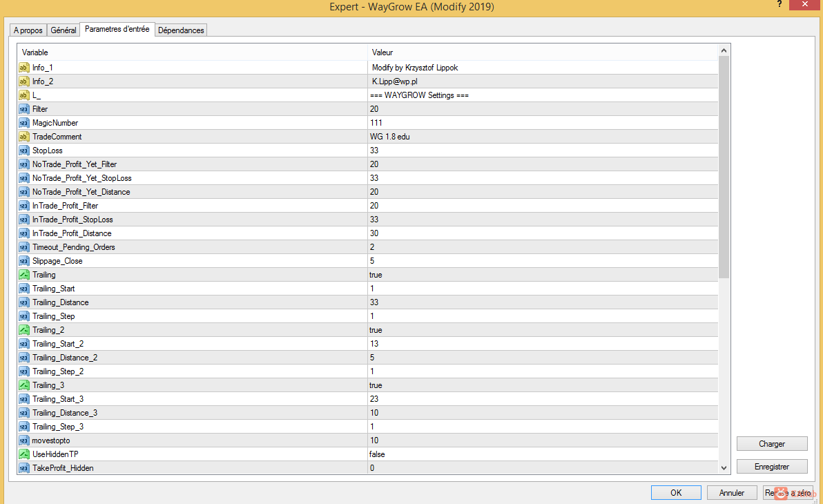Click the integer icon next to Filter
Screen dimensions: 823x504
[23, 109]
